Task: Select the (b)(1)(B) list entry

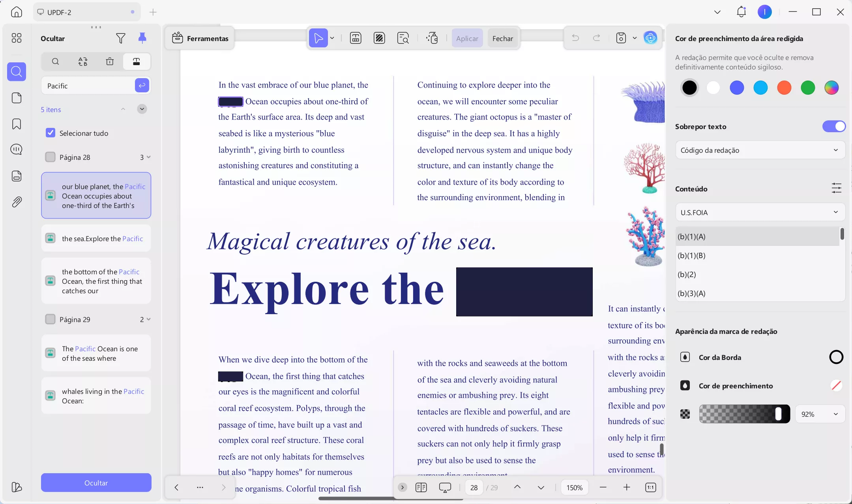Action: click(691, 255)
